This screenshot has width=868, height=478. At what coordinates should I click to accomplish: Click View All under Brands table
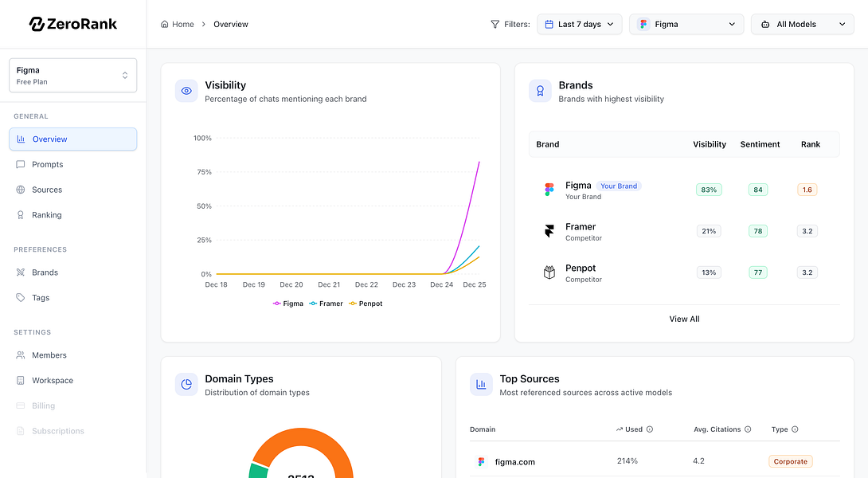684,319
